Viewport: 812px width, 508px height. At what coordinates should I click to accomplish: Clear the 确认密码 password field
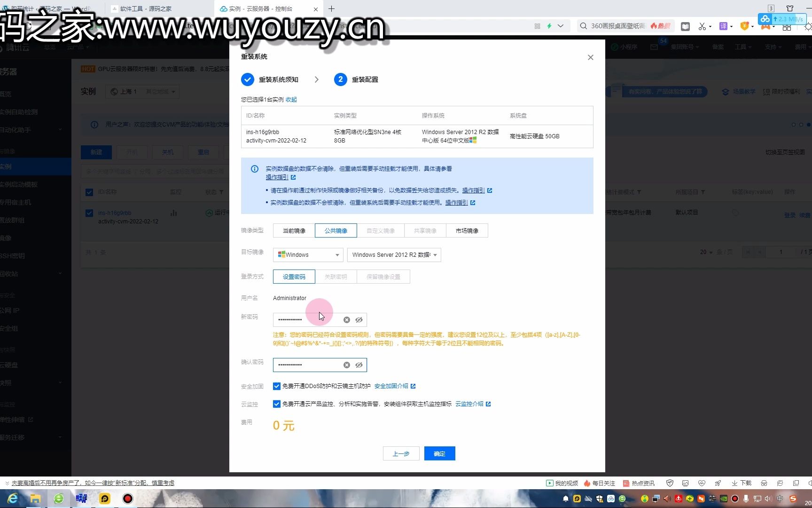346,365
